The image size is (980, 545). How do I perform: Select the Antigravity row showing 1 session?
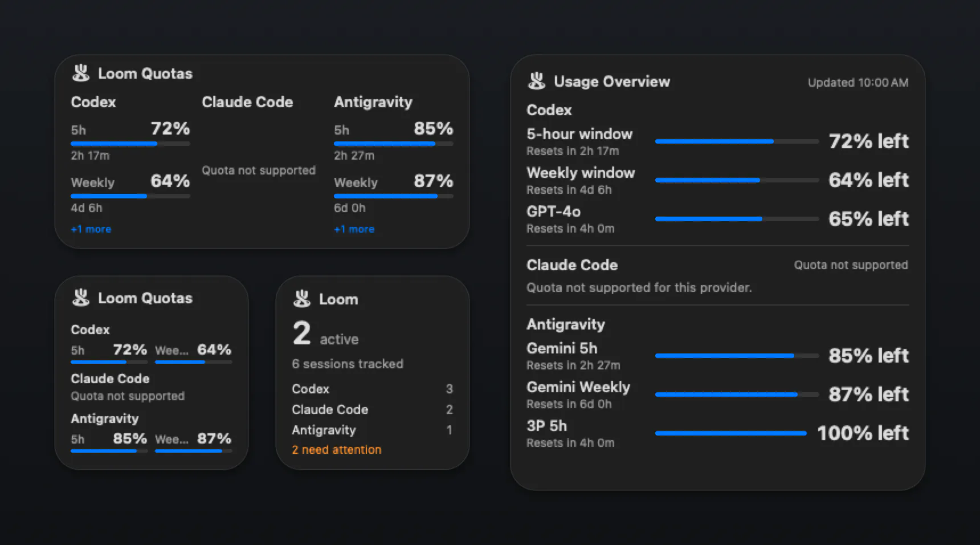pos(373,430)
